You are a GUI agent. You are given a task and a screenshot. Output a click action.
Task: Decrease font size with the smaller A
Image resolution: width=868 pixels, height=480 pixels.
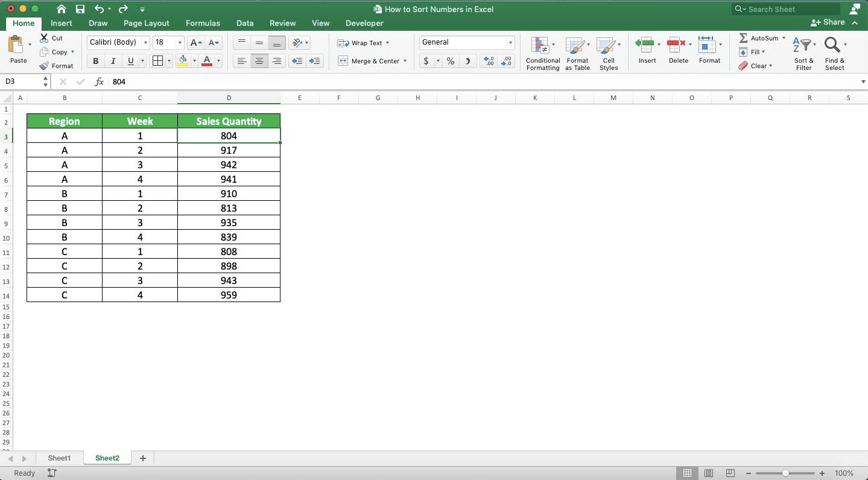[x=214, y=42]
